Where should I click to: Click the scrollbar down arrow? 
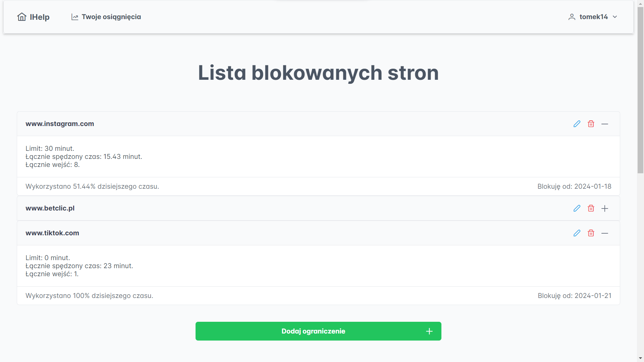tap(640, 358)
